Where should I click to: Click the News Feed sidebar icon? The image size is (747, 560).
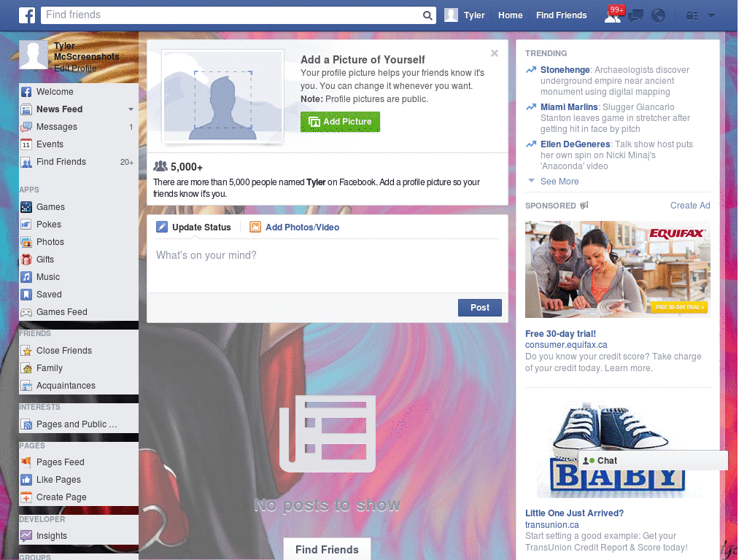26,109
